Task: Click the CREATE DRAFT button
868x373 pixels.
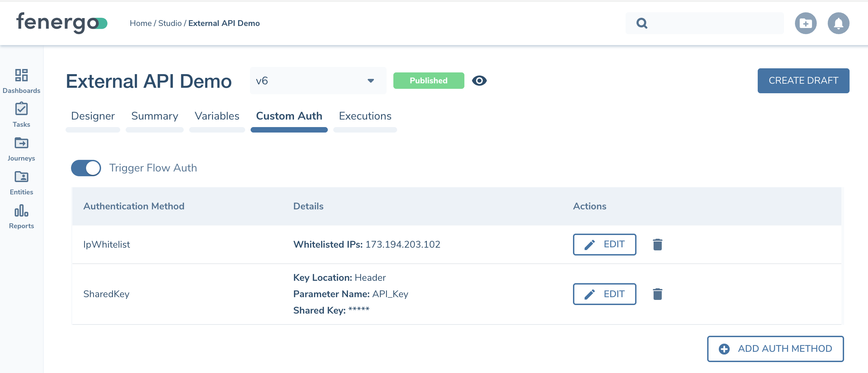Action: [x=803, y=81]
